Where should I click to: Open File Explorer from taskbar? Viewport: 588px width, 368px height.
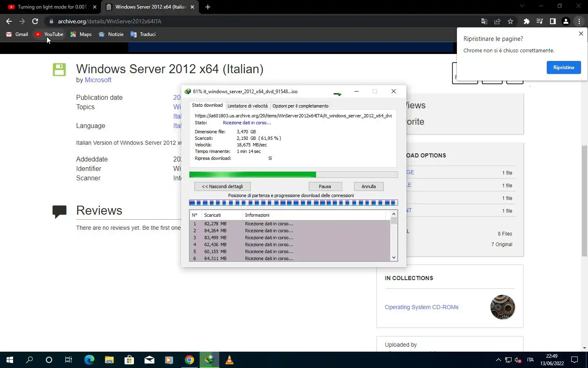tap(109, 360)
